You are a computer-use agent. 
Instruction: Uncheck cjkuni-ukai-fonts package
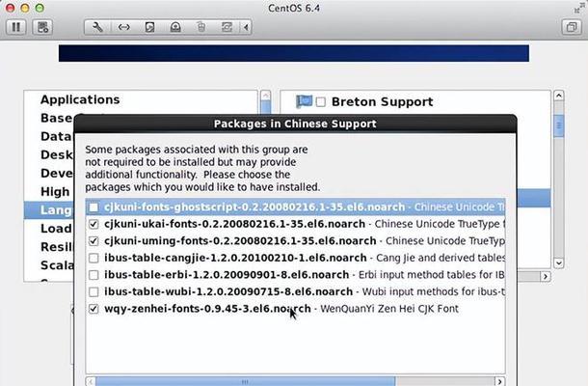[94, 224]
